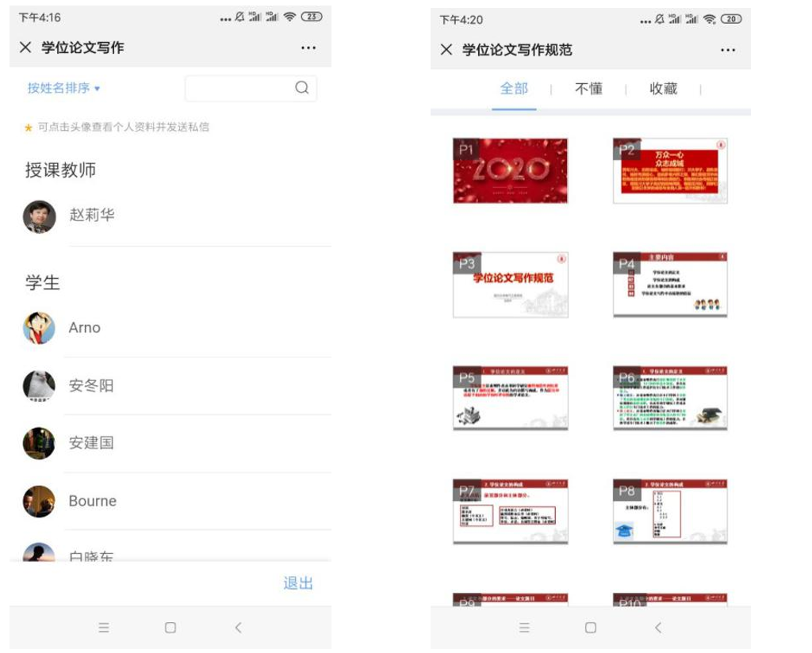The image size is (812, 653).
Task: Focus the member search input field
Action: point(238,88)
